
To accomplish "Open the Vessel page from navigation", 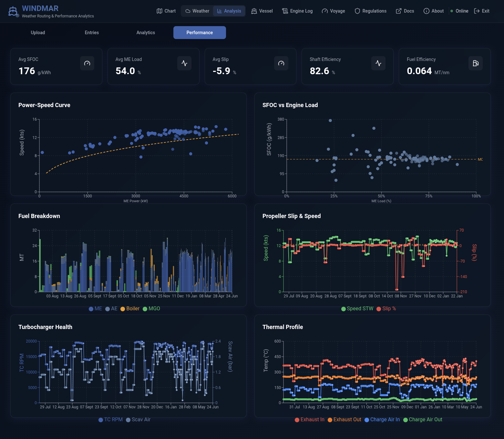I will (262, 11).
